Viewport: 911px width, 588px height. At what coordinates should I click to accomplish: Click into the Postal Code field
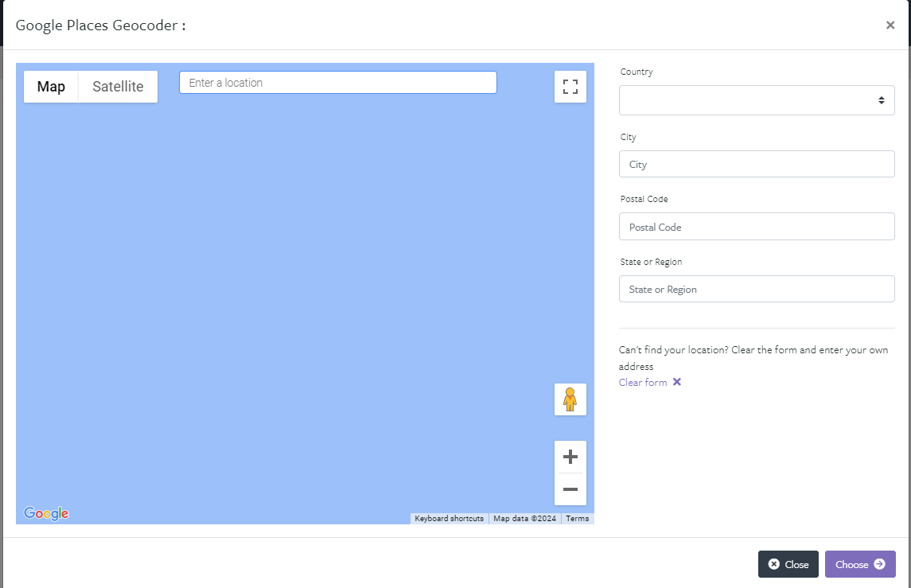[x=757, y=227]
